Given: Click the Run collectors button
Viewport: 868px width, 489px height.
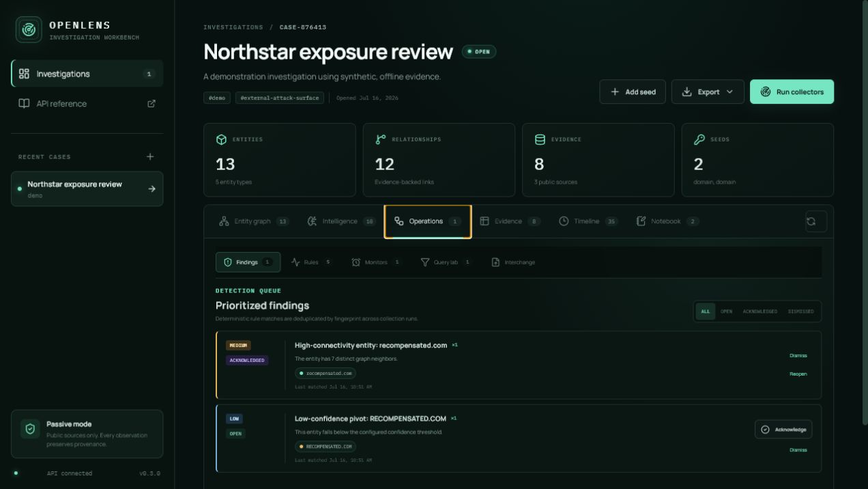Looking at the screenshot, I should pyautogui.click(x=792, y=92).
